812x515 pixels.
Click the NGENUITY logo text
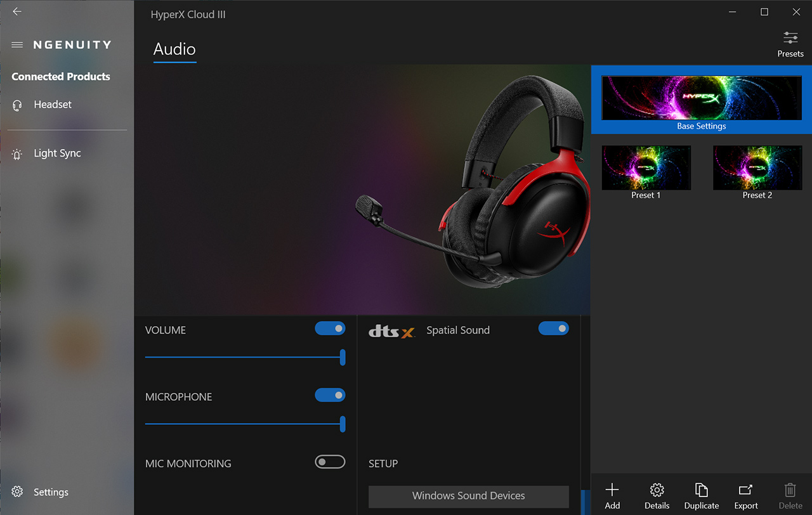coord(72,45)
